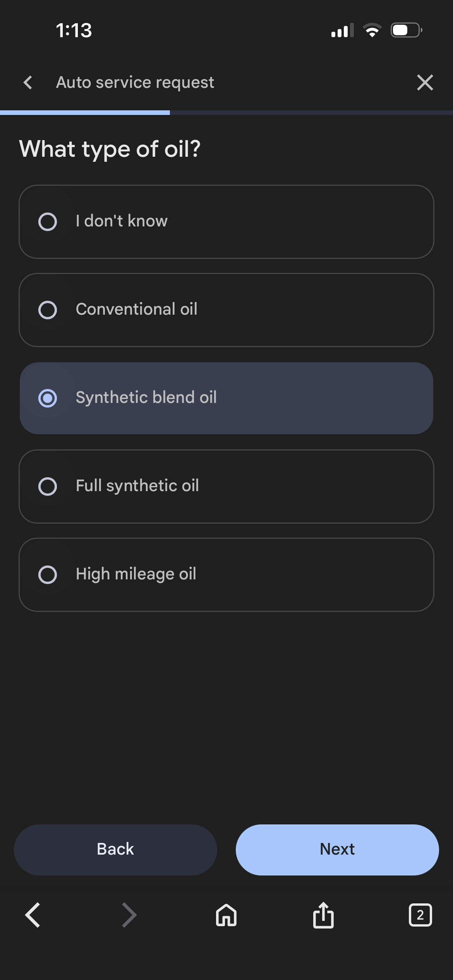Tap the back chevron beside Auto service request
Screen dimensions: 453x980
click(28, 82)
